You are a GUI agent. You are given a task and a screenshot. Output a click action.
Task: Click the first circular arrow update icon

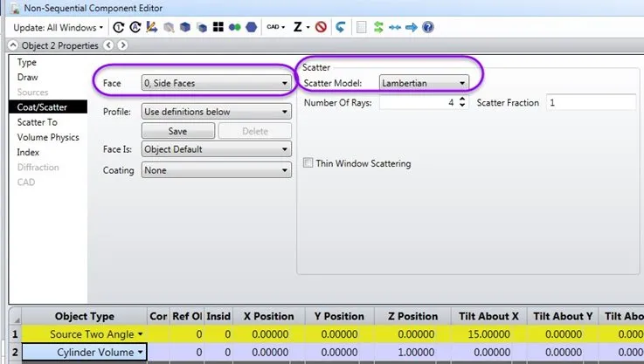click(119, 27)
